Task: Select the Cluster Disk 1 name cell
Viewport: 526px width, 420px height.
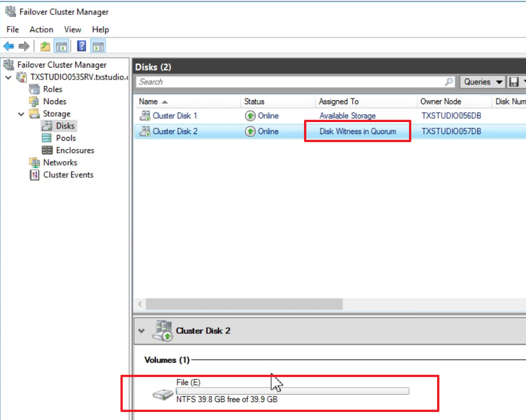Action: click(175, 116)
